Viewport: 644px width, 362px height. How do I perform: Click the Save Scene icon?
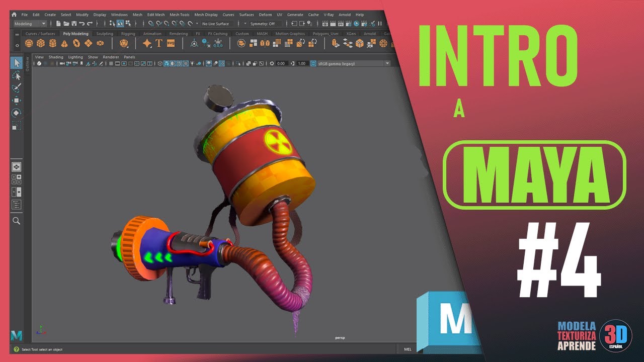tap(74, 24)
